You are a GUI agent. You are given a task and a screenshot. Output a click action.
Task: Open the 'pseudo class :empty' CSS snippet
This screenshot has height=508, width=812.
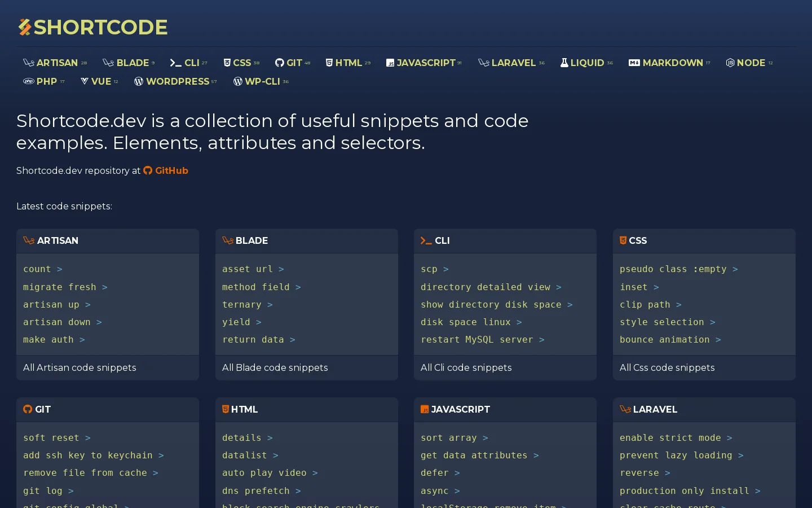[679, 269]
